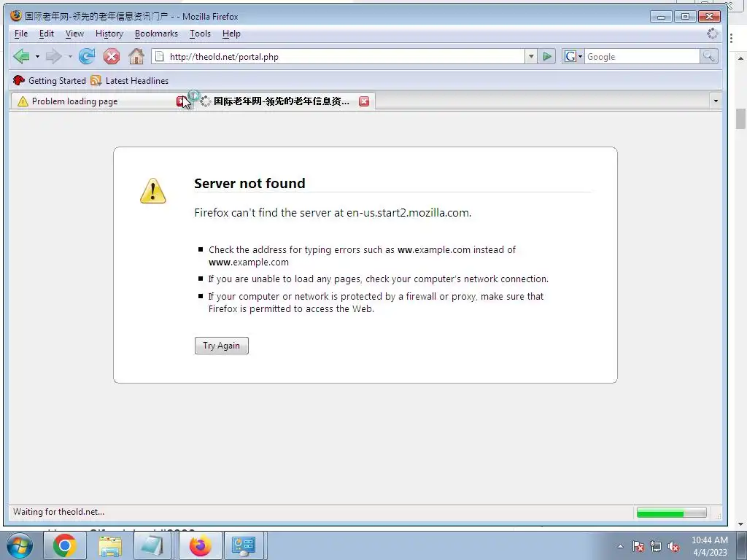
Task: Go to the Home page icon
Action: 136,56
